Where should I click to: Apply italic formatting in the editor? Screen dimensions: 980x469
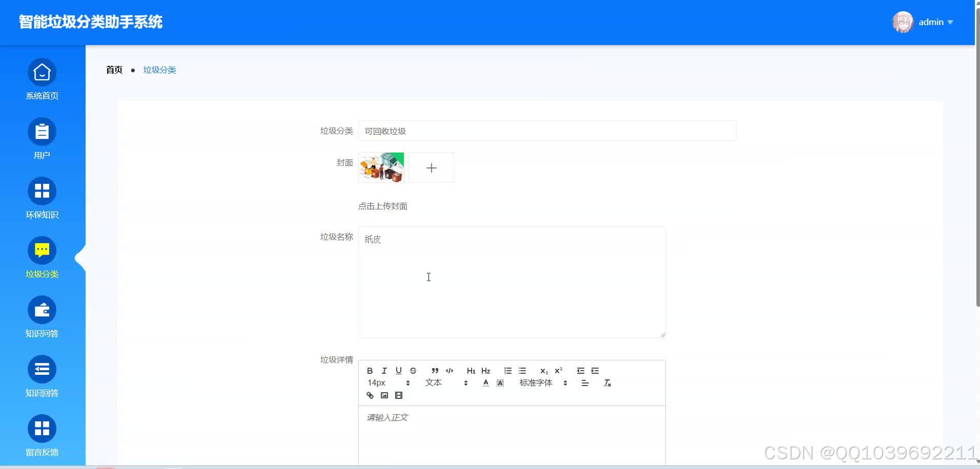(x=384, y=371)
